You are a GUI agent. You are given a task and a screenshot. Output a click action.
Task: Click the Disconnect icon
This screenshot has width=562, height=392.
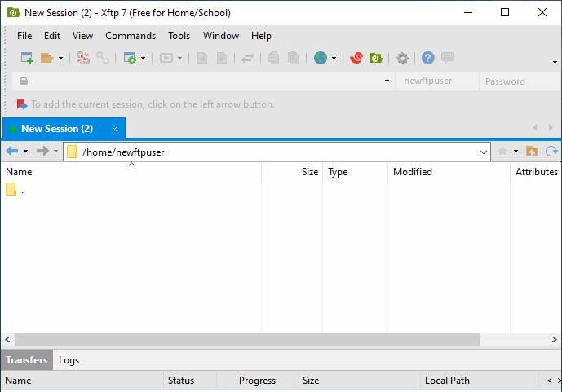click(x=83, y=58)
